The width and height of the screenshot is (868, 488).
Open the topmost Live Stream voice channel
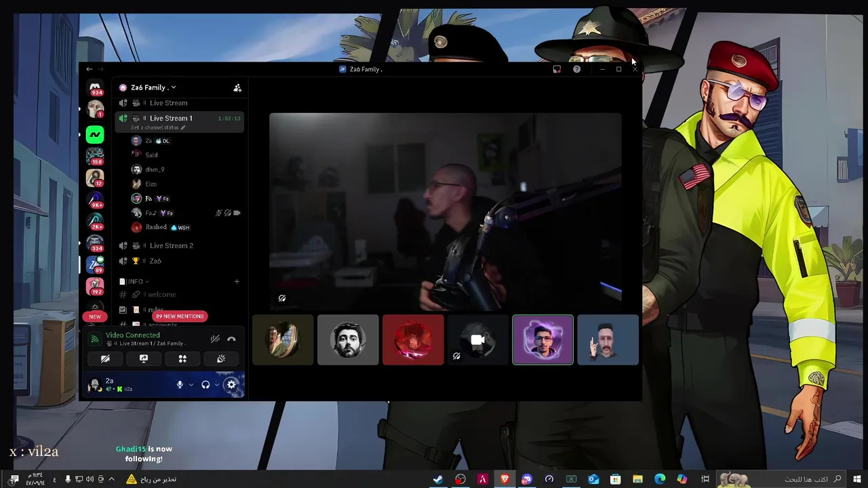click(179, 103)
